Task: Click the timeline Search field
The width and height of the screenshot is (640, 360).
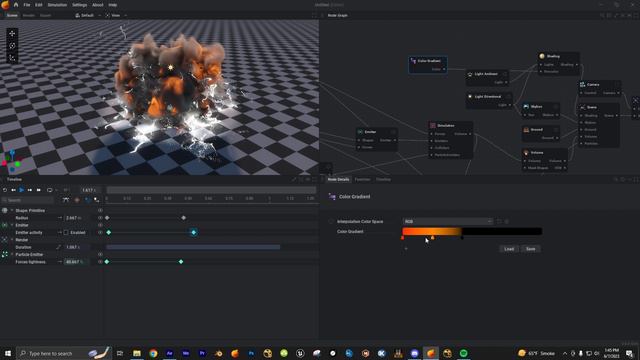Action: point(27,200)
